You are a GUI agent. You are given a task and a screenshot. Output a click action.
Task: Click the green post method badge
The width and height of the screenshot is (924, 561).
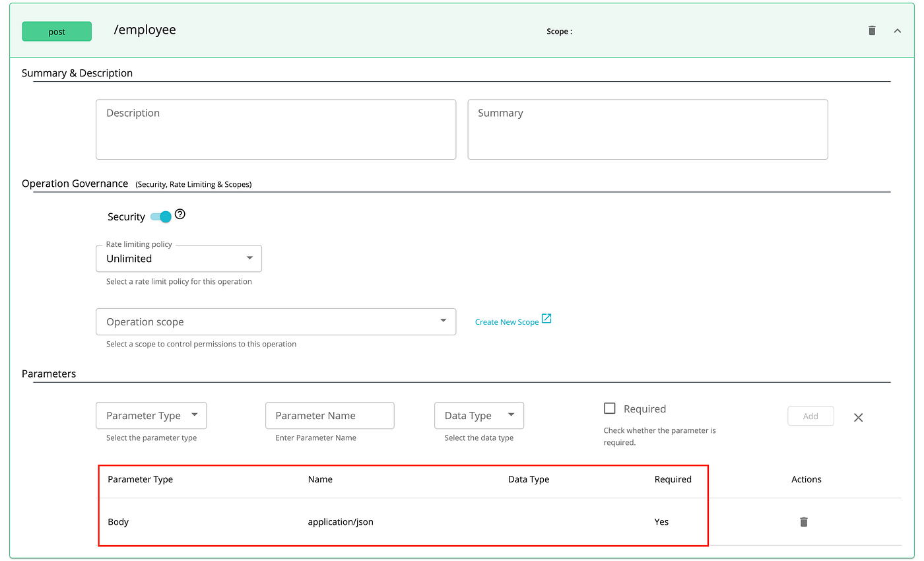pos(56,31)
